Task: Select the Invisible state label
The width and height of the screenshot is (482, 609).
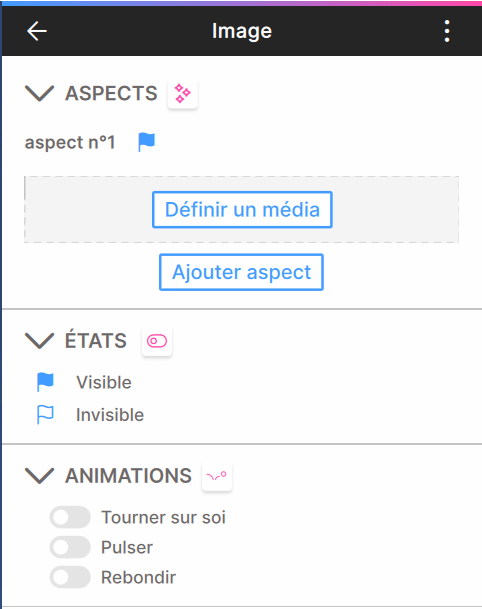Action: (110, 415)
